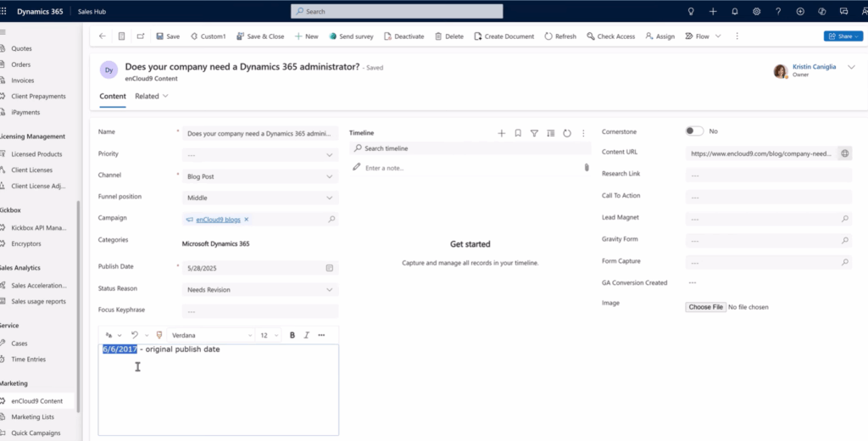Image resolution: width=868 pixels, height=441 pixels.
Task: Click the Enter a note field
Action: pyautogui.click(x=470, y=167)
